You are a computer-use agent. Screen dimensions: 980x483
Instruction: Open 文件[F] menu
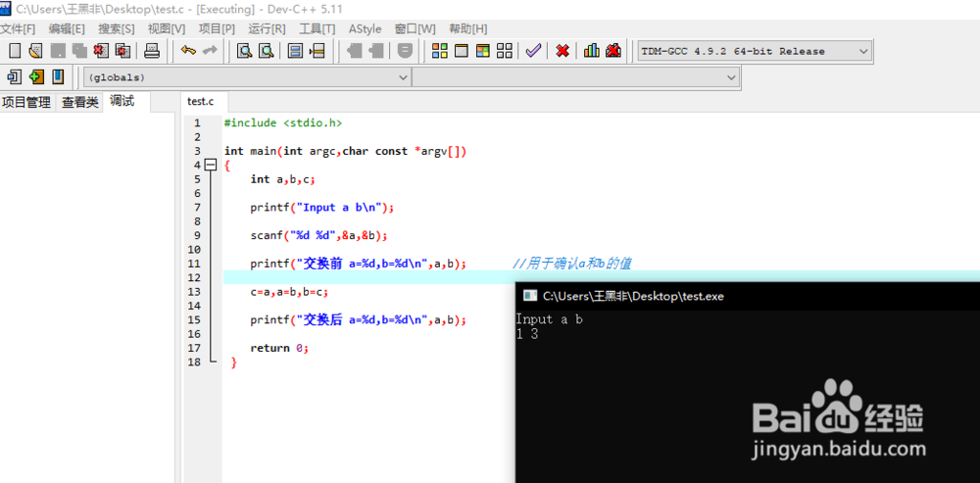(x=18, y=28)
